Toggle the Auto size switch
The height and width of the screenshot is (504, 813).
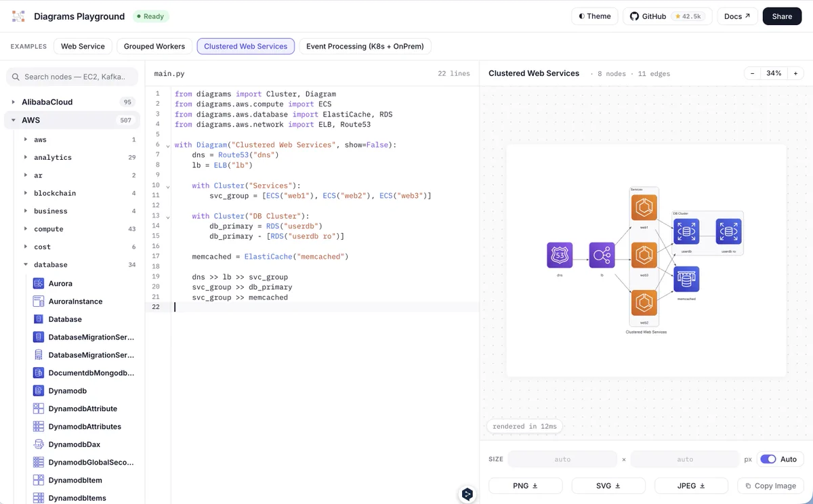[x=768, y=459]
